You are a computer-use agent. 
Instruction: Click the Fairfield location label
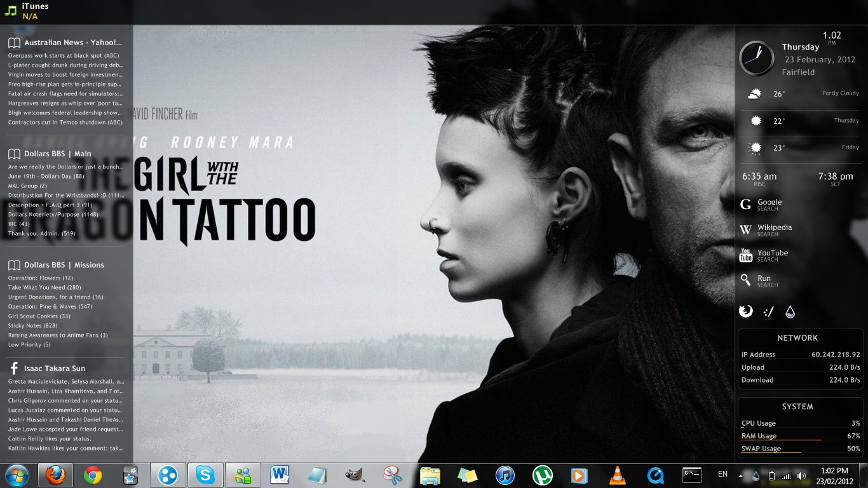pos(798,72)
